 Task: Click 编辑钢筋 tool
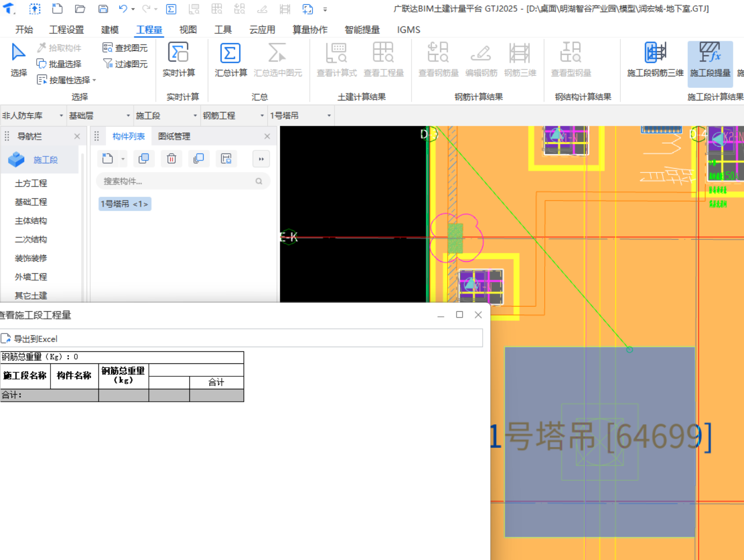coord(481,60)
